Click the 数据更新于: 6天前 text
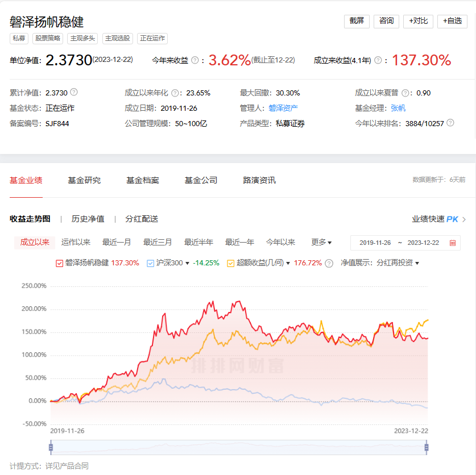 [439, 180]
